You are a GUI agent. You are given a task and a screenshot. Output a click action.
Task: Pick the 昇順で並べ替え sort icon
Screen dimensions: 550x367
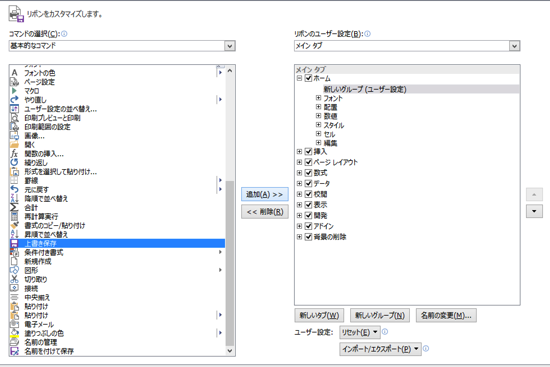pyautogui.click(x=14, y=234)
